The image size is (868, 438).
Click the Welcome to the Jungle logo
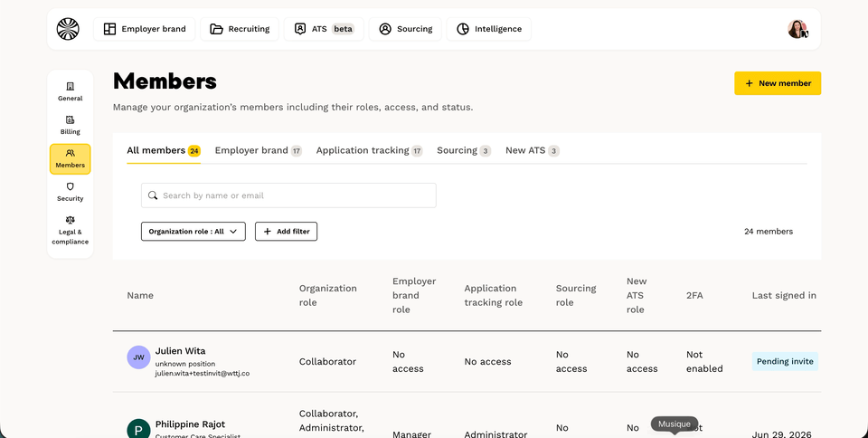68,29
